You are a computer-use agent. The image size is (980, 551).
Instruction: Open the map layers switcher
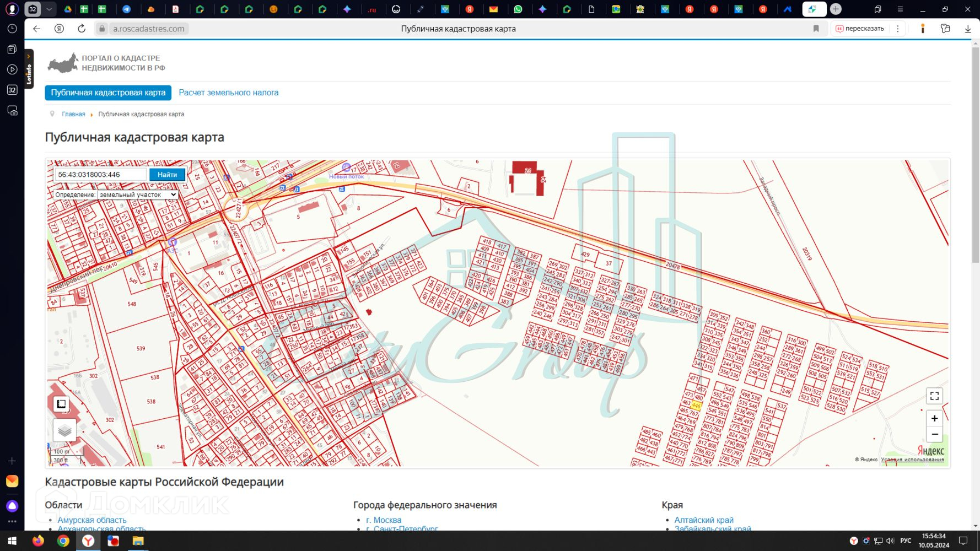pyautogui.click(x=64, y=430)
